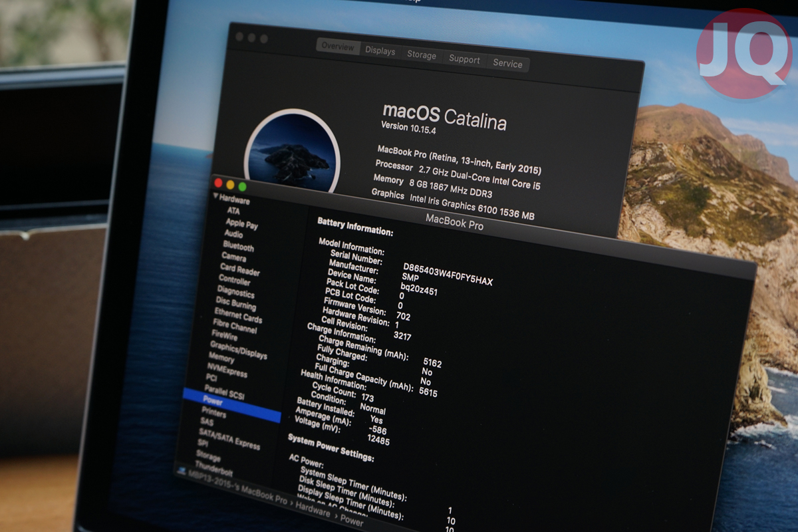Click the voltage value 12485
Image resolution: width=798 pixels, height=532 pixels.
378,440
